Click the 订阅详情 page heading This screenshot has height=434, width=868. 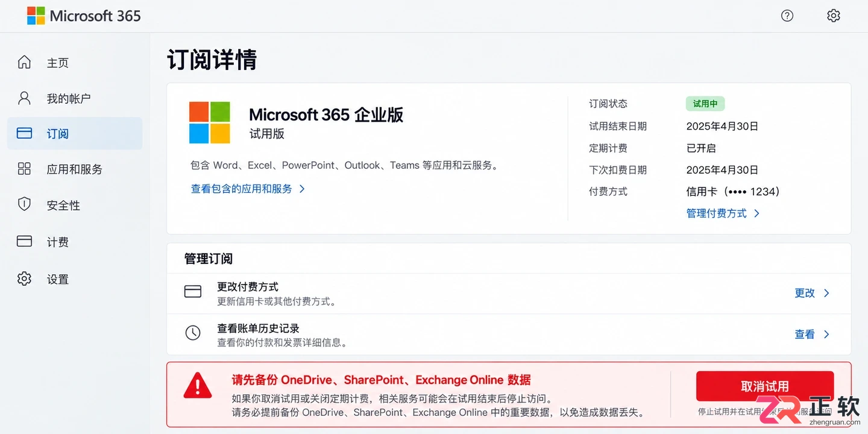click(x=212, y=60)
